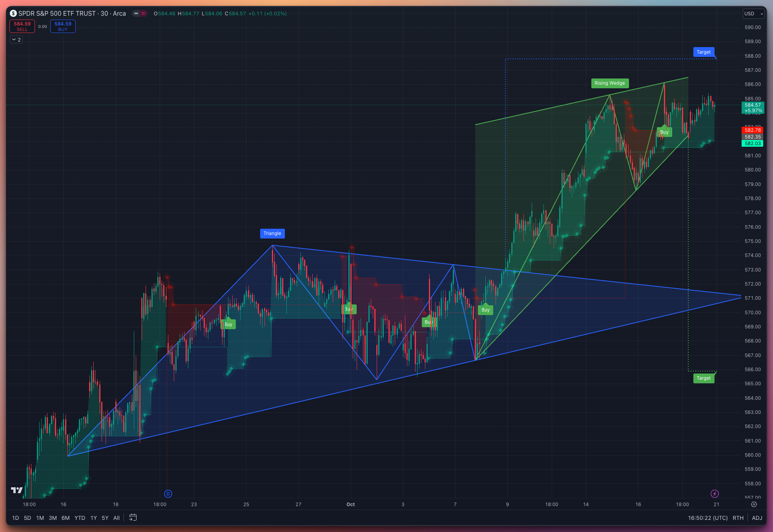The width and height of the screenshot is (773, 532).
Task: Select the 3M time range
Action: click(53, 518)
